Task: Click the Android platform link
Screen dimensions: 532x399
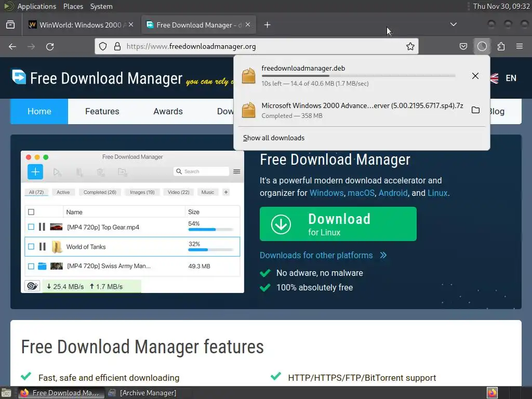Action: [x=393, y=193]
